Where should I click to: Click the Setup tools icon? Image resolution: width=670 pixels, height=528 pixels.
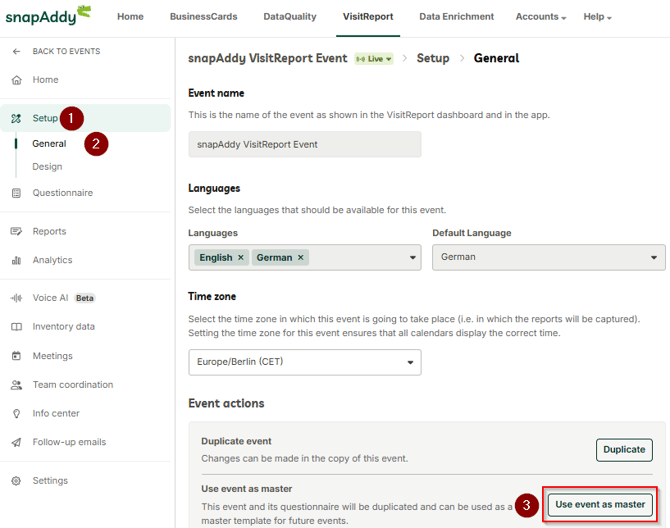[16, 118]
